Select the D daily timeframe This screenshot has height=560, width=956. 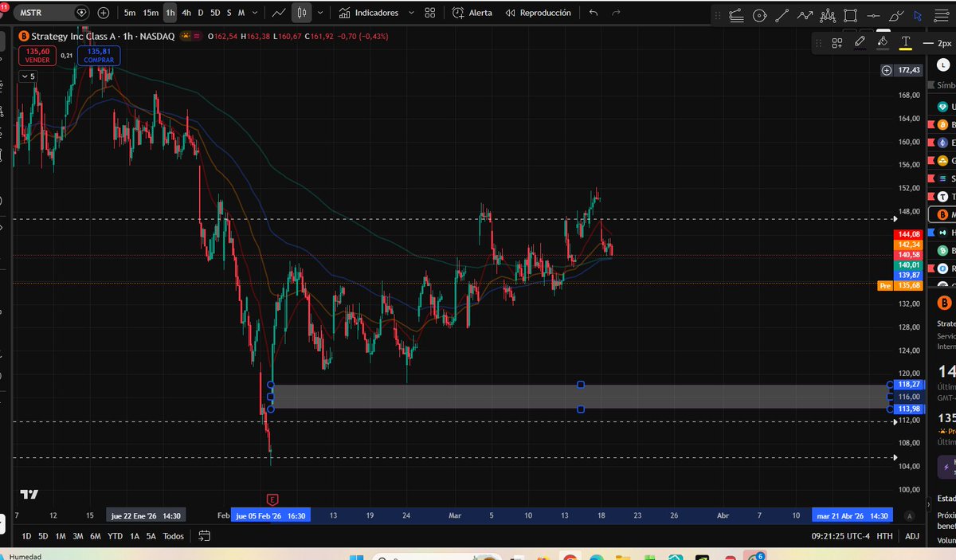click(x=201, y=13)
